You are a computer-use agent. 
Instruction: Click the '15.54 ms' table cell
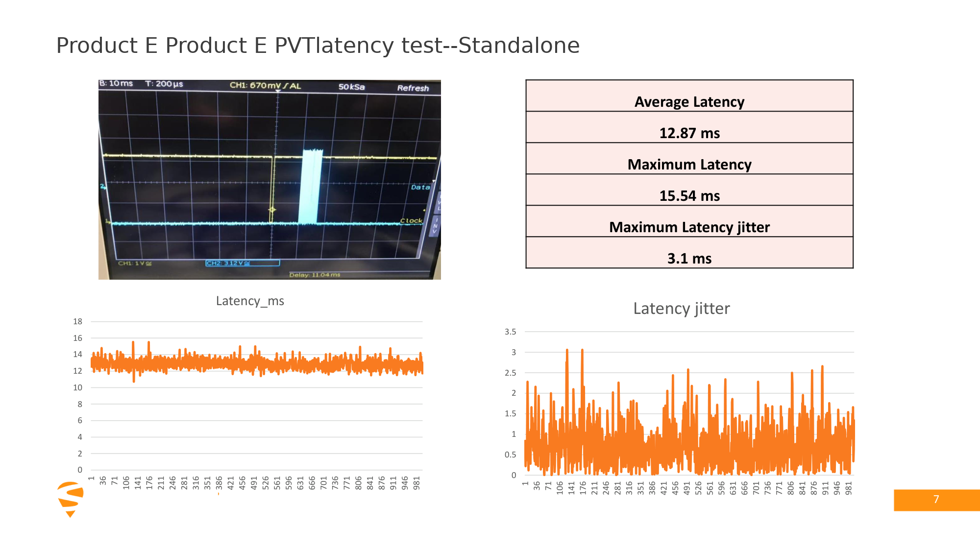[x=689, y=190]
